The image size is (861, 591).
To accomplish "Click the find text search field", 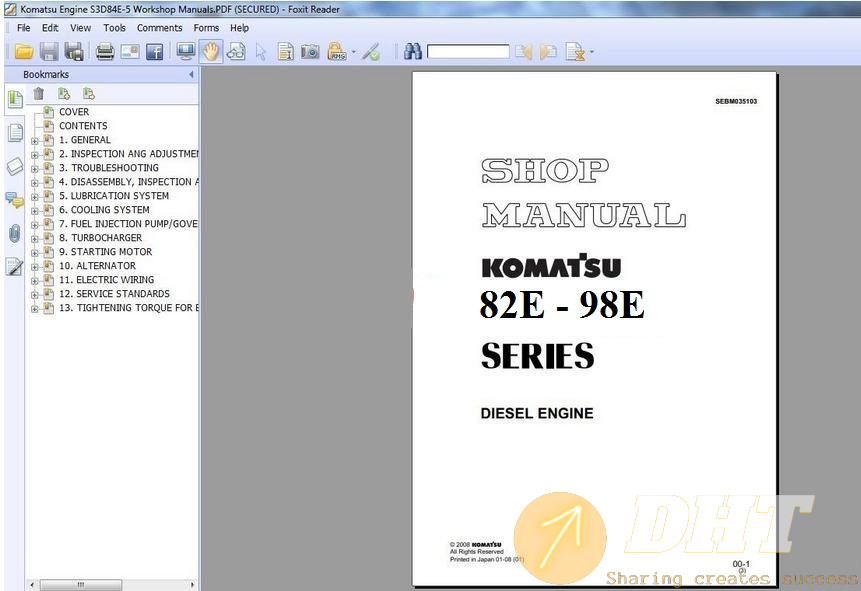I will (468, 52).
